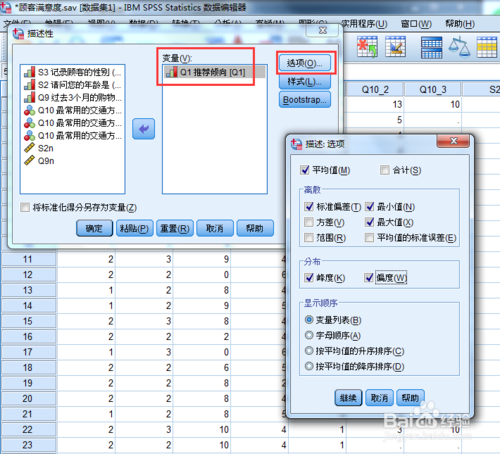Click 确定 in the 描述性 dialog
The image size is (500, 454).
pyautogui.click(x=94, y=228)
